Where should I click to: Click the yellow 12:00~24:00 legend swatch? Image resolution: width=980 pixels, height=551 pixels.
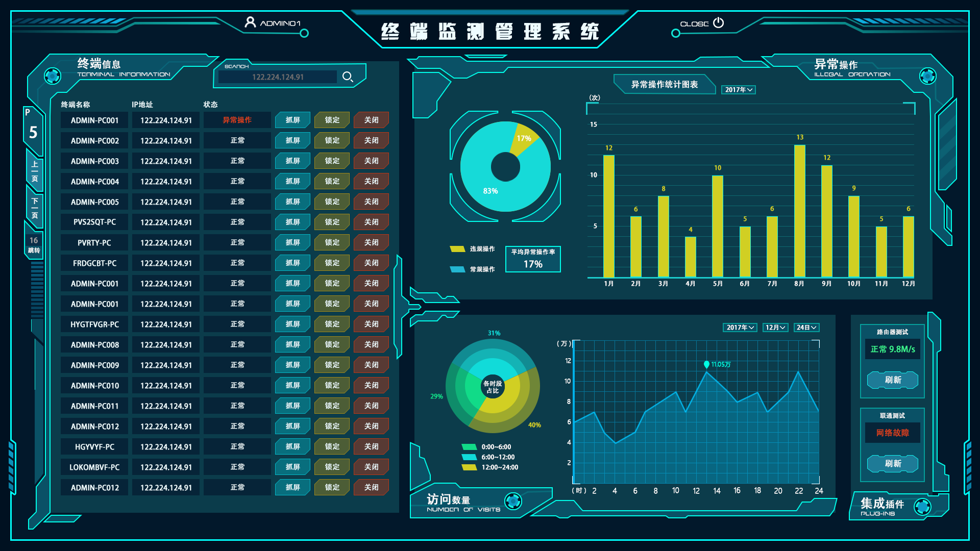click(x=469, y=467)
